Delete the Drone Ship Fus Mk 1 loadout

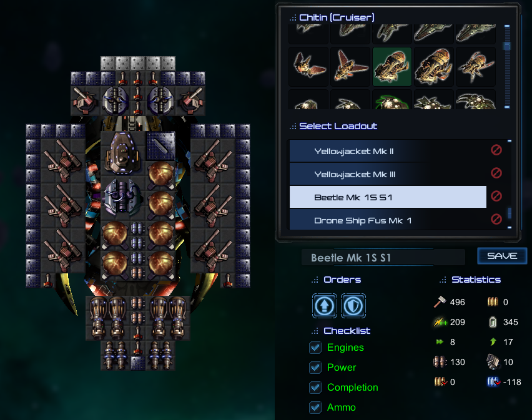[x=496, y=219]
